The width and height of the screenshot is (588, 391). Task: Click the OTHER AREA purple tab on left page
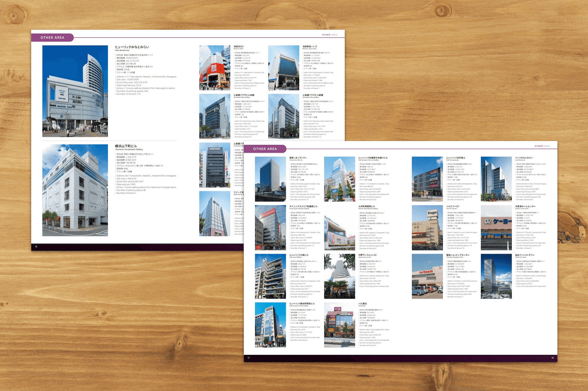pyautogui.click(x=52, y=38)
